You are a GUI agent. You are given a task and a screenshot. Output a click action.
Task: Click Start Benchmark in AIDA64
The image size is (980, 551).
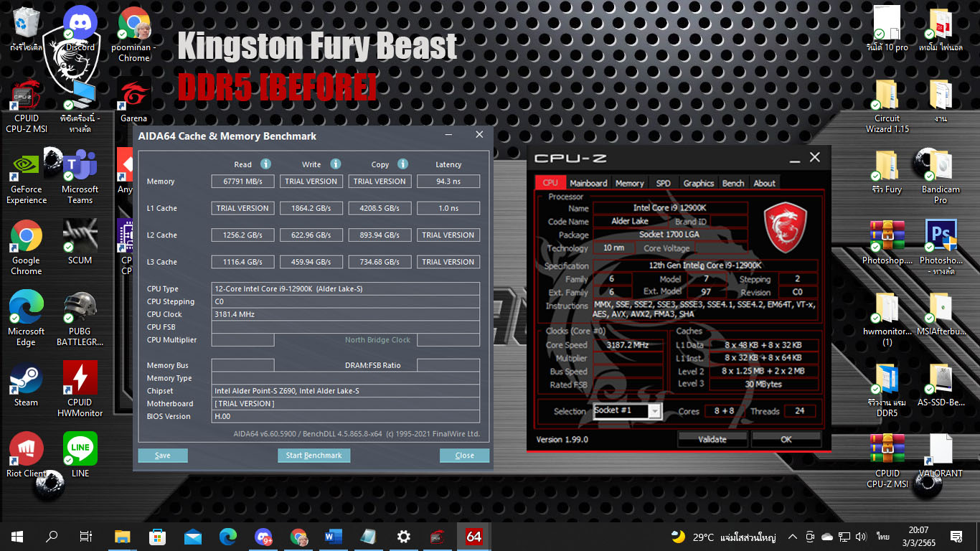[x=314, y=456]
